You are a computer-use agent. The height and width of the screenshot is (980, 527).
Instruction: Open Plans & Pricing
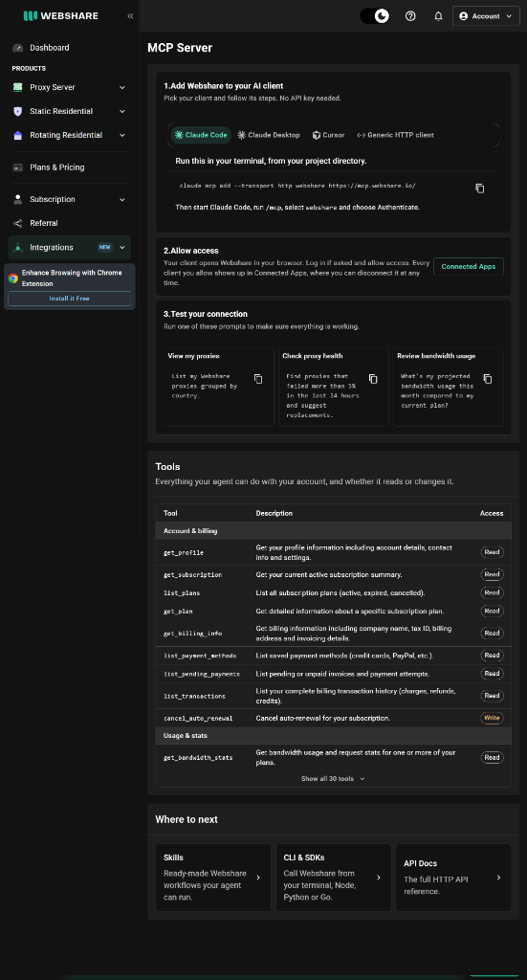coord(56,167)
